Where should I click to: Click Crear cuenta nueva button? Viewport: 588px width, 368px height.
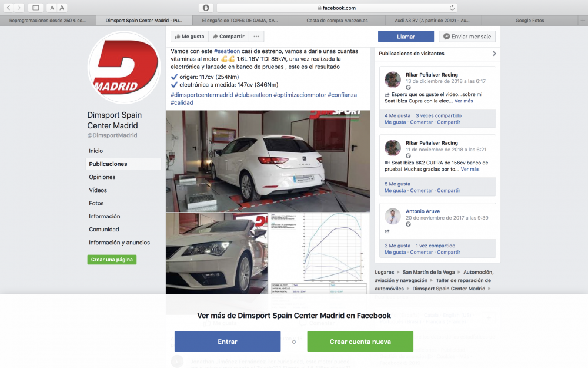tap(360, 342)
